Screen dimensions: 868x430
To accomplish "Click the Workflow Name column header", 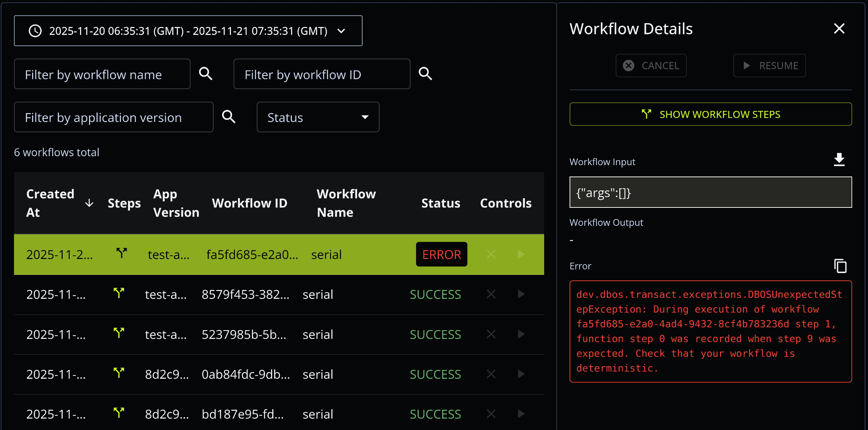I will click(x=346, y=203).
